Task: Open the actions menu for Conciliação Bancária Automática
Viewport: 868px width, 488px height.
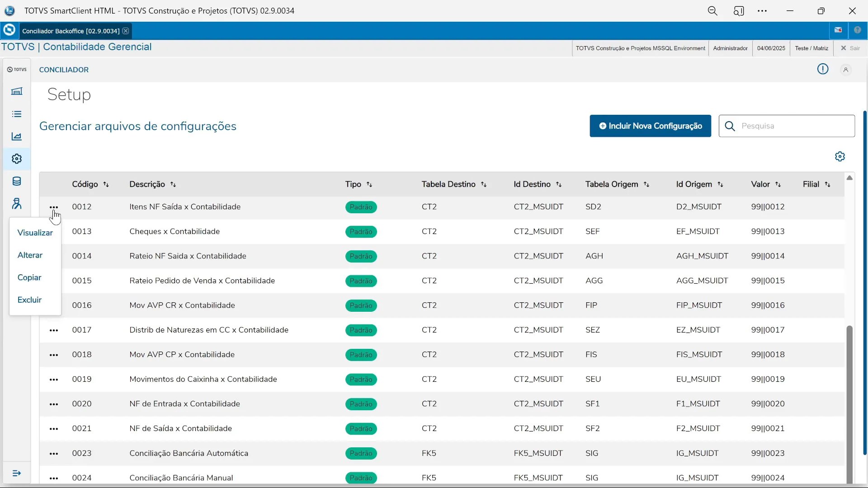Action: 54,454
